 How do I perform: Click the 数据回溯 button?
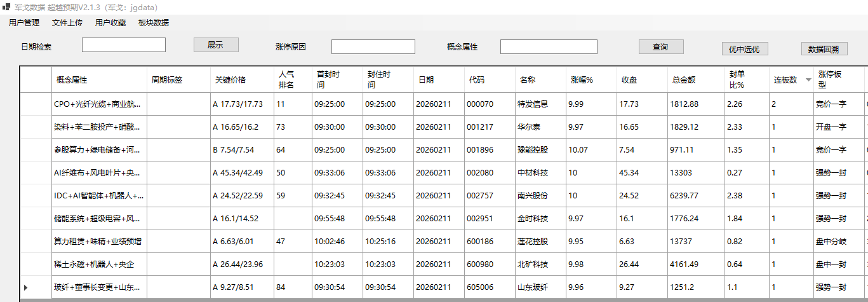pos(824,49)
